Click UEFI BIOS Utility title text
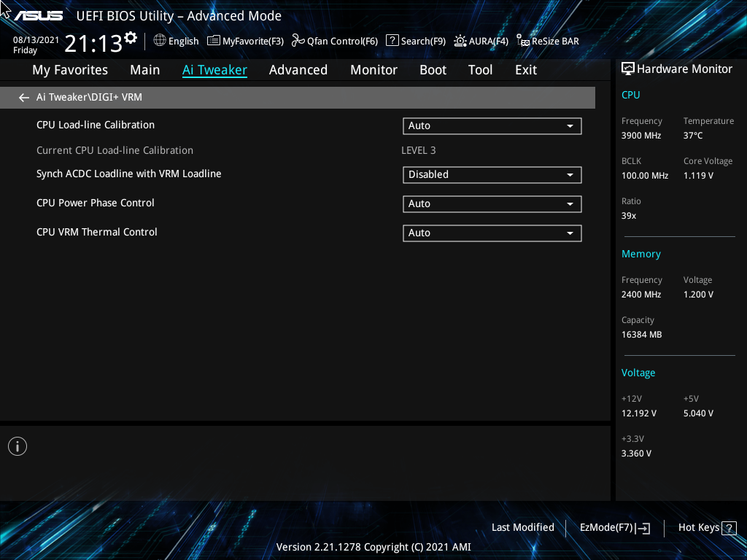 179,16
